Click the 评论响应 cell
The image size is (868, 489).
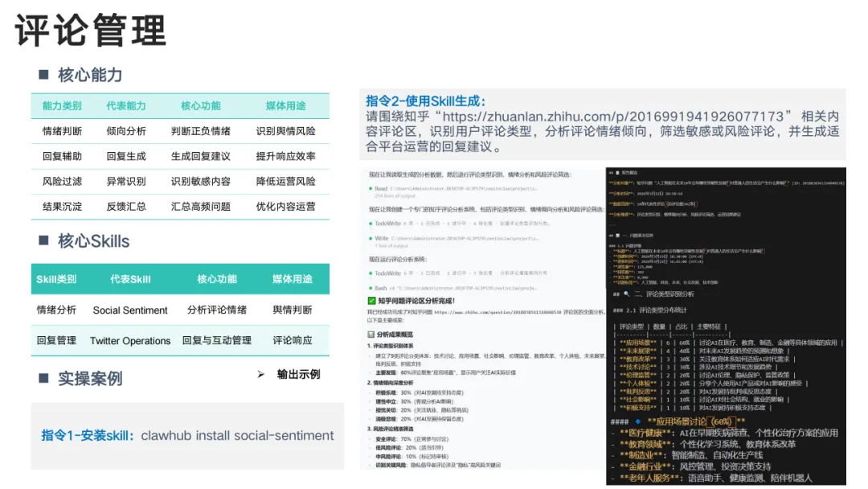pos(293,340)
